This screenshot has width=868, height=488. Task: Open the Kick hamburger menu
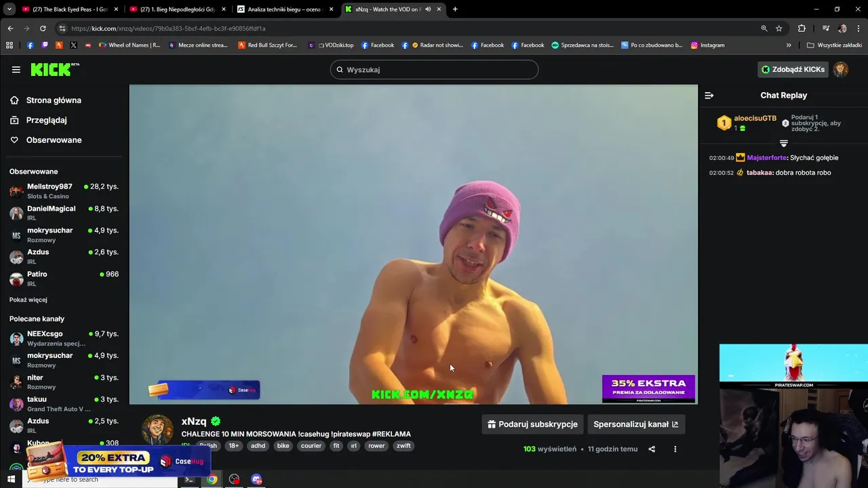click(16, 69)
